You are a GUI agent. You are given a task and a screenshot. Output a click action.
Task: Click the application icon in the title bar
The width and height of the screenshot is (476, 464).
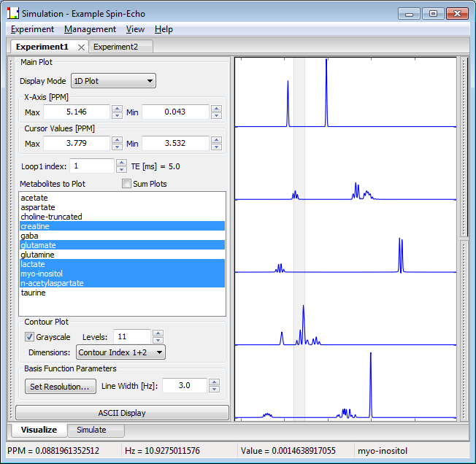(13, 13)
